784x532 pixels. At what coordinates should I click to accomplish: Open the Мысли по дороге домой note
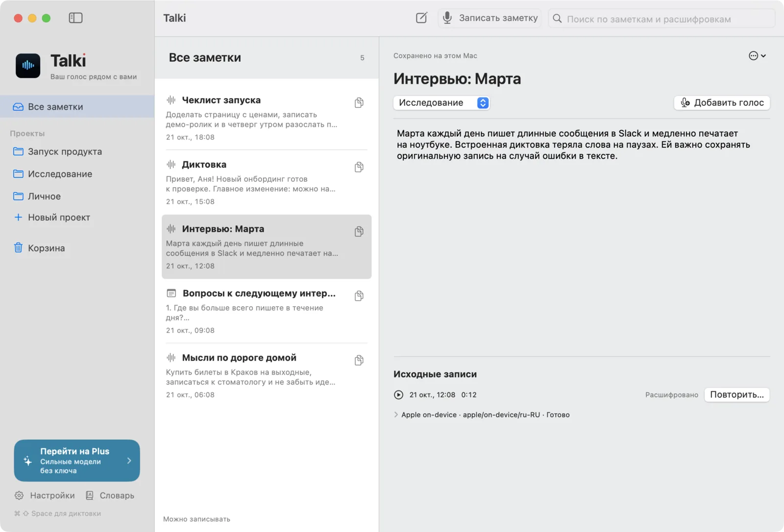267,376
